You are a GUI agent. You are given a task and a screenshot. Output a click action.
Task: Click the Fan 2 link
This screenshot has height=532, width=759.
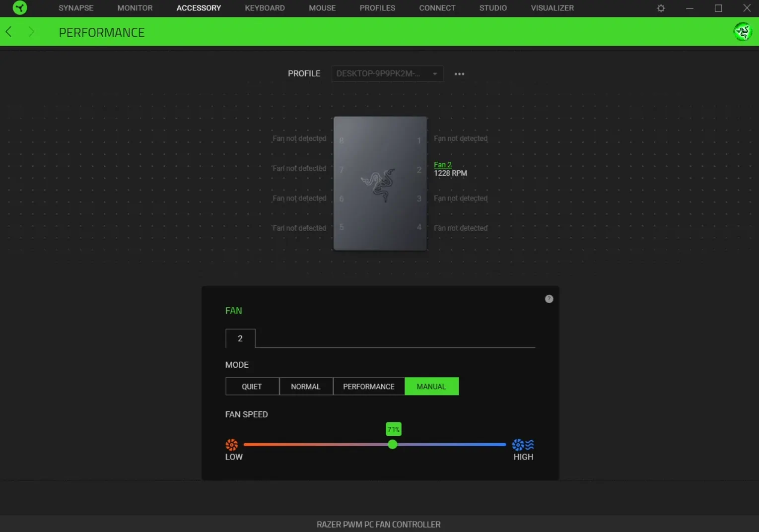pyautogui.click(x=443, y=165)
